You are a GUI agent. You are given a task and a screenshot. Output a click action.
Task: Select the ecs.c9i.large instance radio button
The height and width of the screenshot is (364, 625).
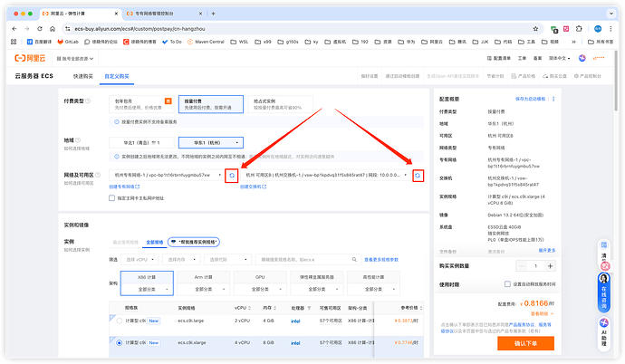(x=119, y=321)
